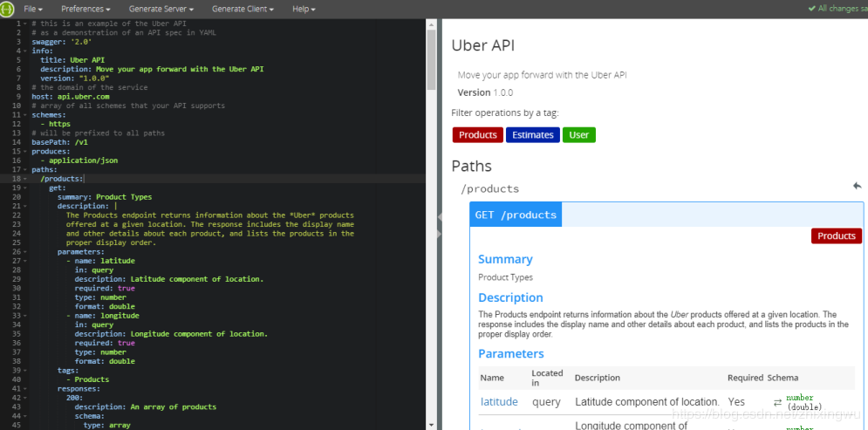
Task: Click the Parameters heading in preview
Action: (x=511, y=353)
